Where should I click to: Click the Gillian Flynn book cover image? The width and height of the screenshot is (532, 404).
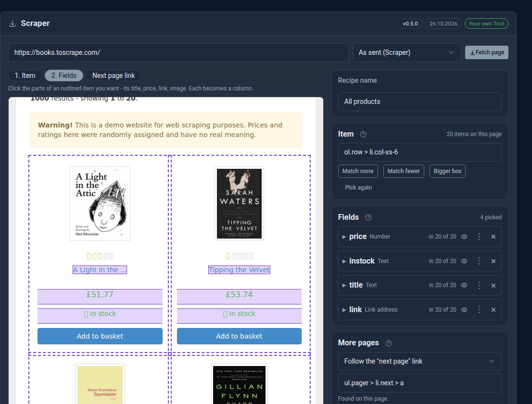[x=239, y=384]
